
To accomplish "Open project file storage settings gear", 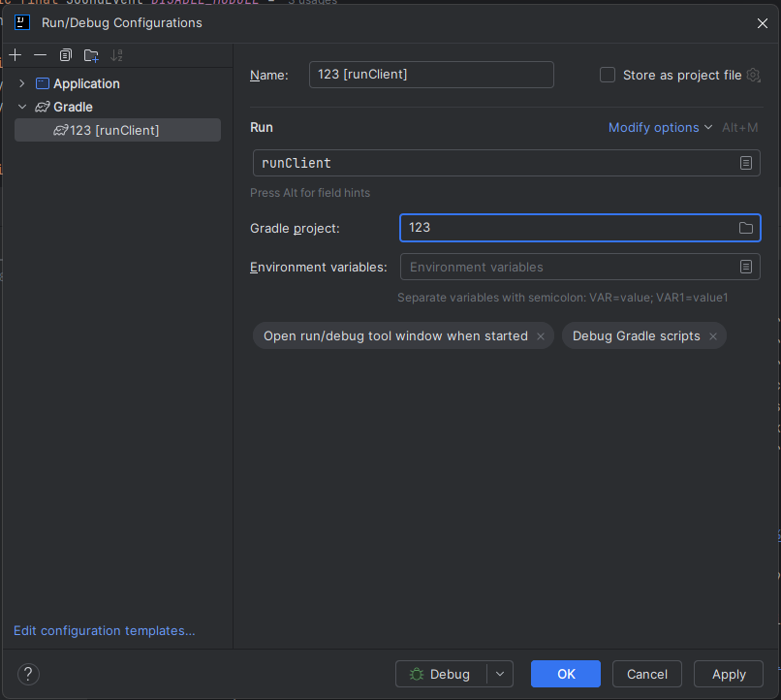I will click(753, 76).
